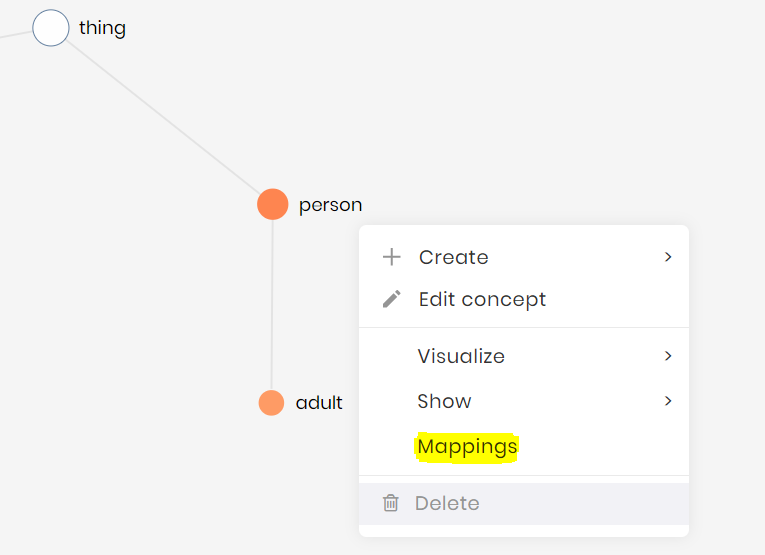
Task: Click the "adult" node label
Action: point(319,403)
